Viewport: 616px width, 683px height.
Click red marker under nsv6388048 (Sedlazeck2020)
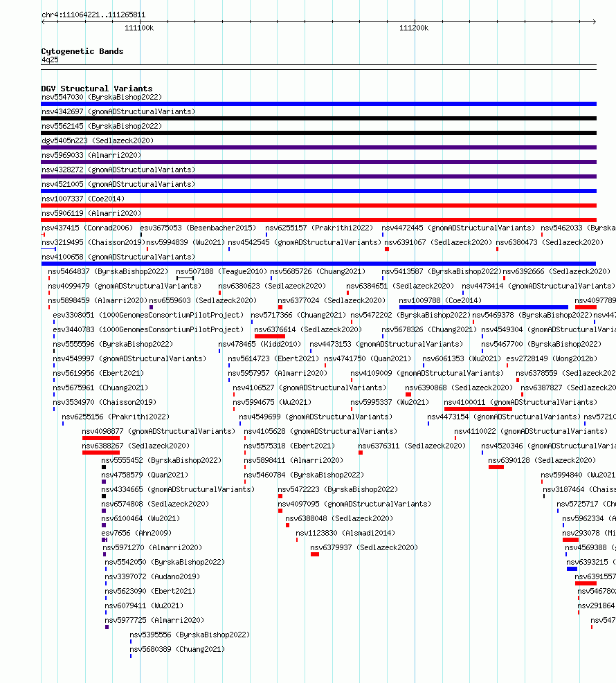[x=287, y=525]
